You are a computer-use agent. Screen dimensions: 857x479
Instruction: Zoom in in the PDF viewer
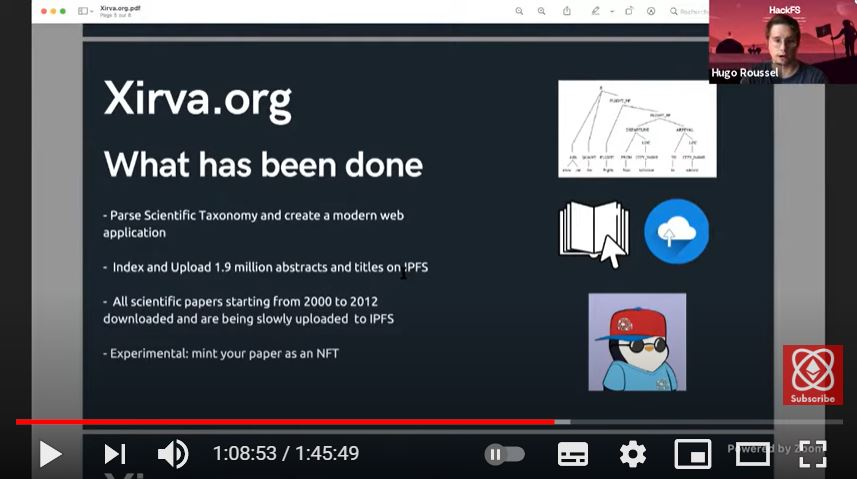pos(541,11)
